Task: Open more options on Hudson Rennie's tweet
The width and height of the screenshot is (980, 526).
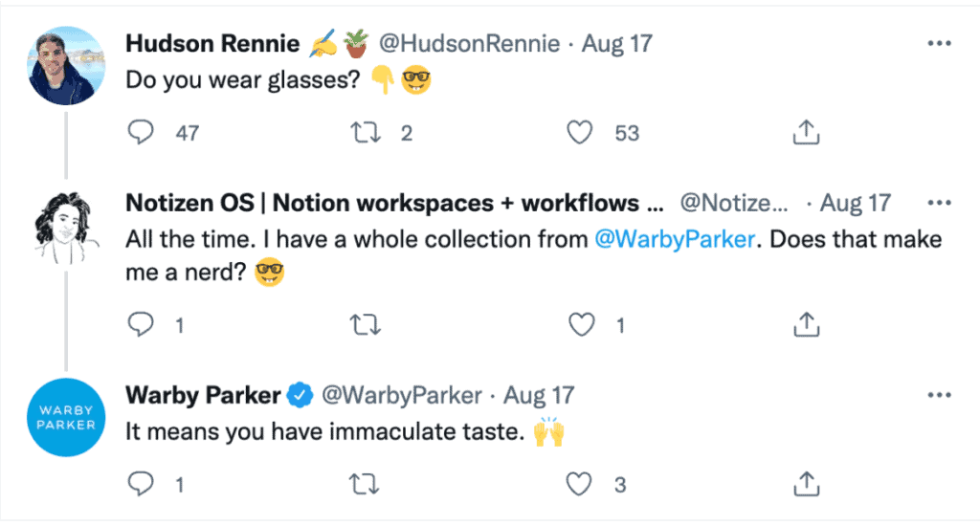Action: click(940, 44)
